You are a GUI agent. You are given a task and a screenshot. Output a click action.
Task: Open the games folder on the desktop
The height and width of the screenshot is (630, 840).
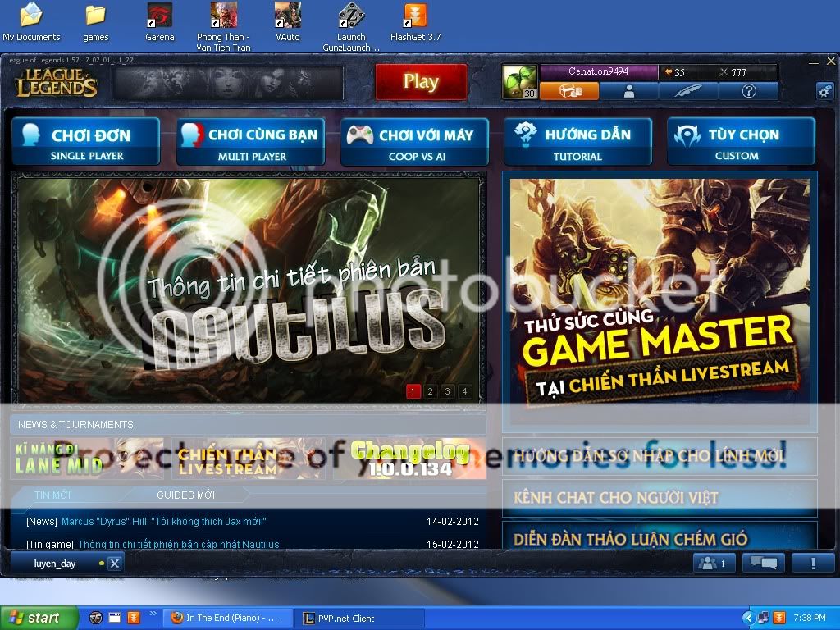[95, 22]
